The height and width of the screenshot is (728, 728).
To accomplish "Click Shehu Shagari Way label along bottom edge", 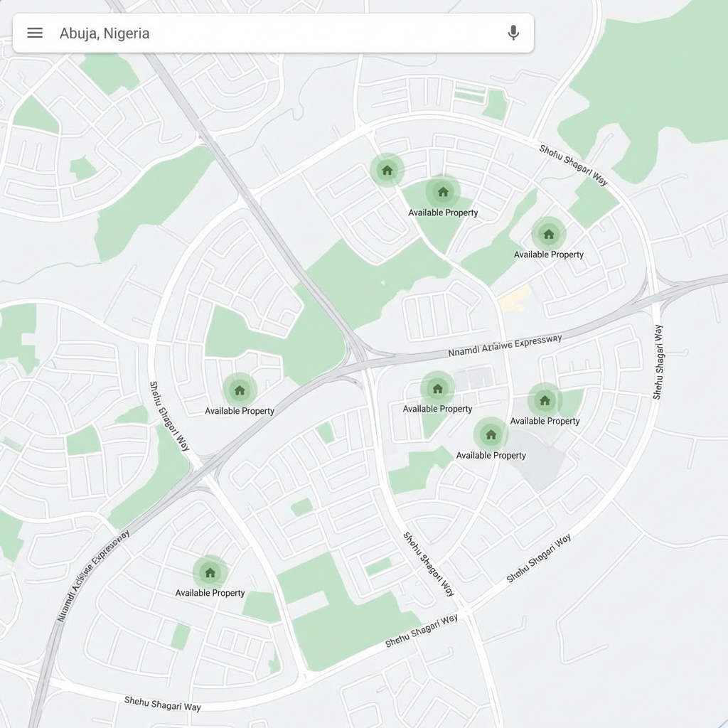I will click(162, 704).
